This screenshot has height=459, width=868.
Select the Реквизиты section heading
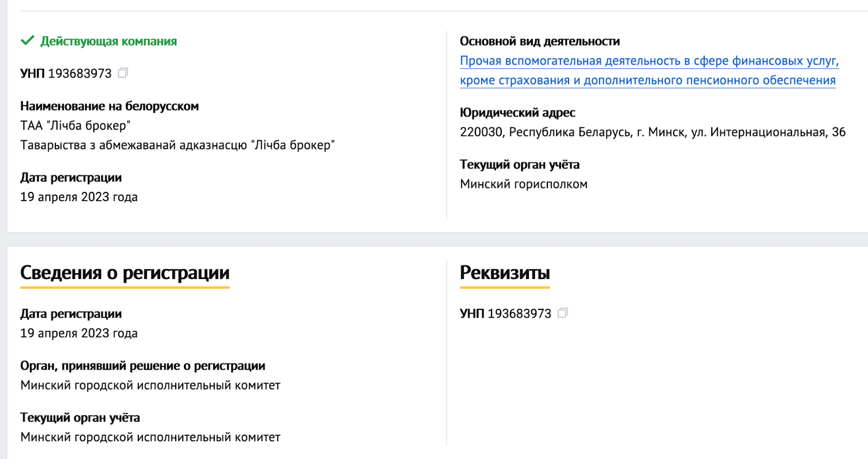(505, 273)
